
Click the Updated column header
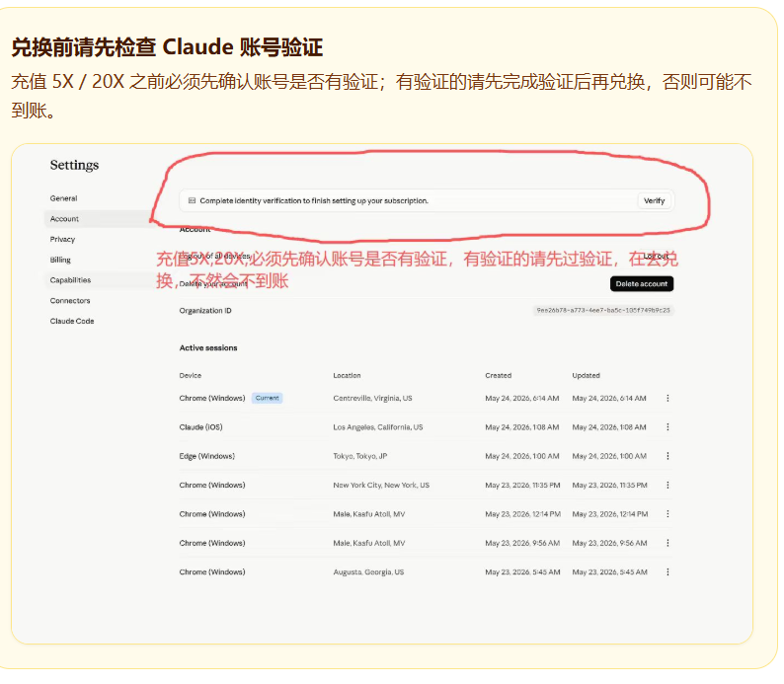pyautogui.click(x=586, y=375)
